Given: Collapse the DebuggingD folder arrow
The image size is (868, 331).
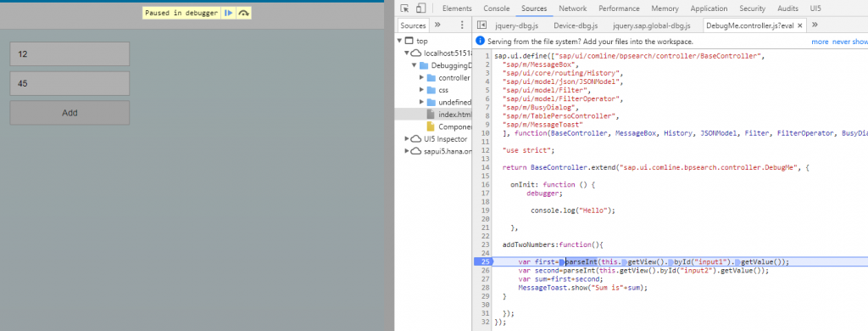Looking at the screenshot, I should coord(414,65).
